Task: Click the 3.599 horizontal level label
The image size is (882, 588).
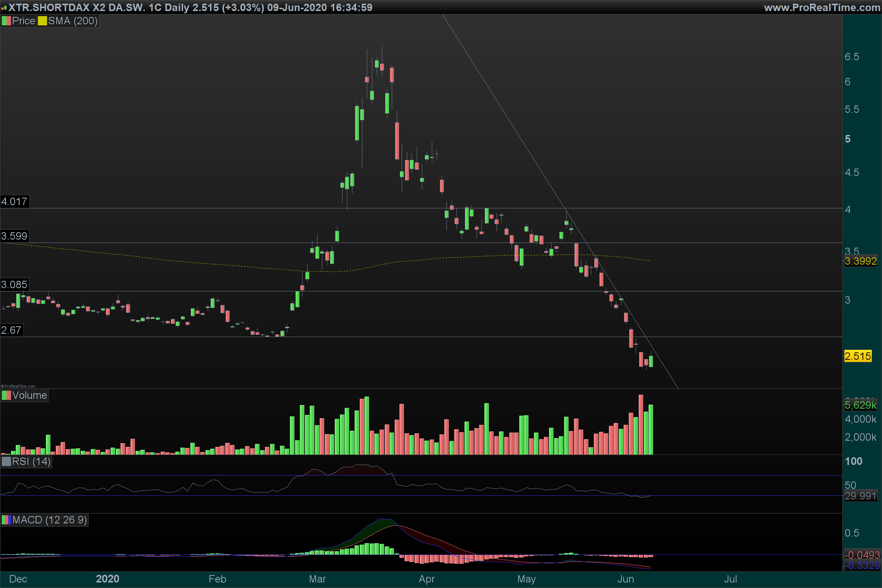Action: click(x=14, y=236)
